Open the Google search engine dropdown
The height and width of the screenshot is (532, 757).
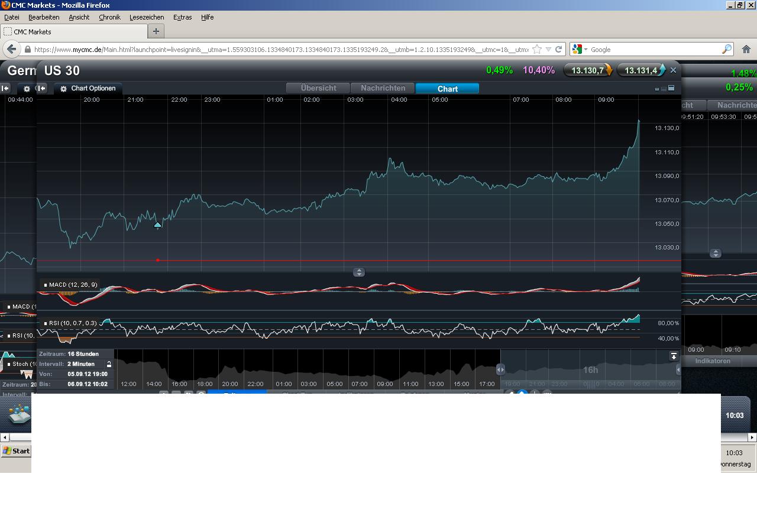580,50
